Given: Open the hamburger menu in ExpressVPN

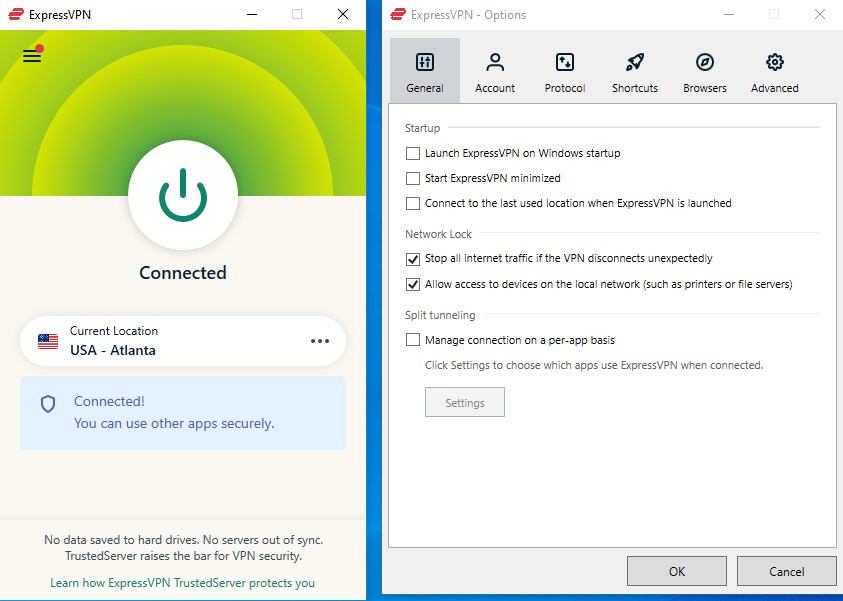Looking at the screenshot, I should pyautogui.click(x=32, y=55).
